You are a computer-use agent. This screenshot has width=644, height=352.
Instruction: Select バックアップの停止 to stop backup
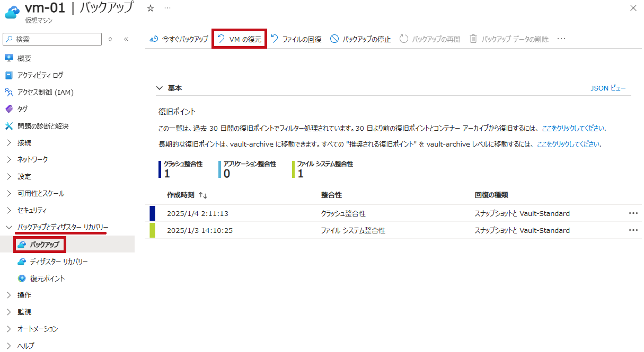point(360,39)
